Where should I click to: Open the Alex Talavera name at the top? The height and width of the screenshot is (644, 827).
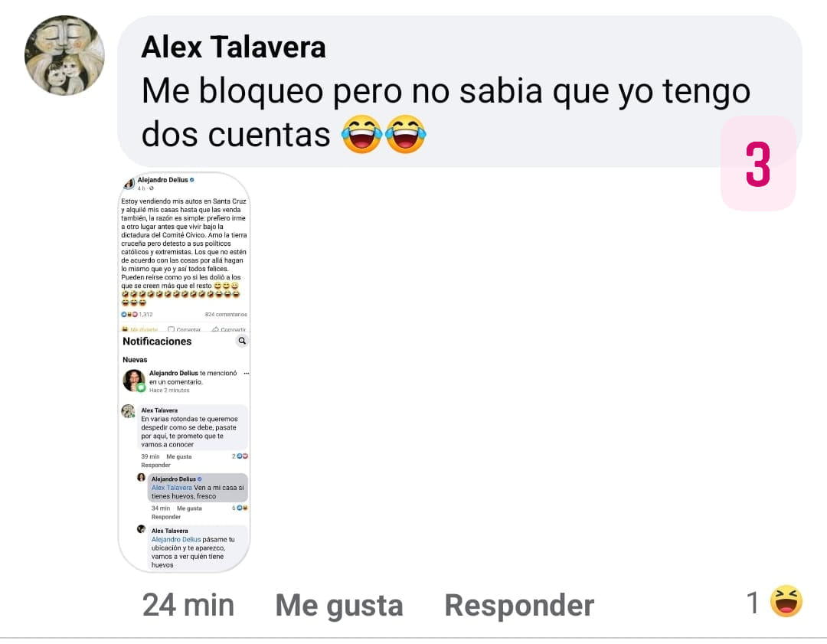(233, 47)
